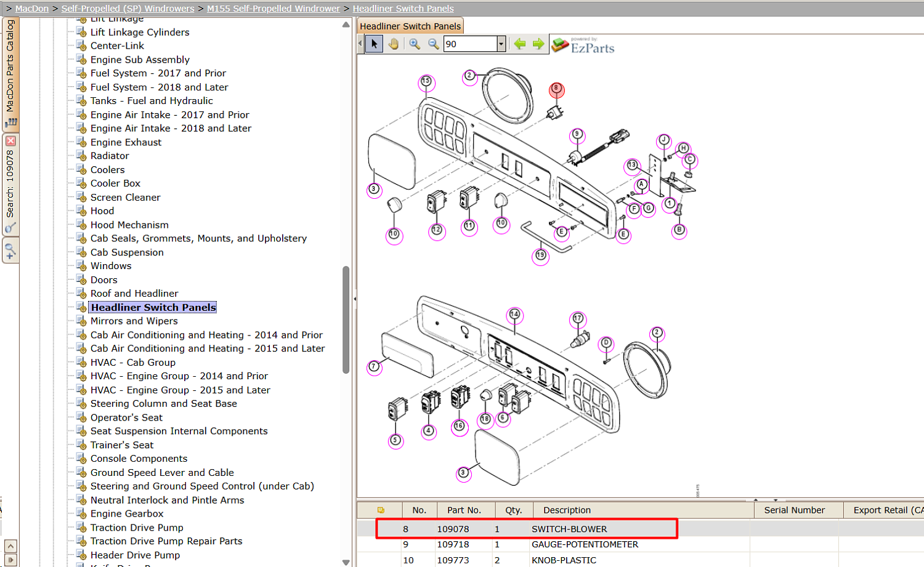Open the Doors tree item
Screen dimensions: 924x567
click(x=103, y=280)
